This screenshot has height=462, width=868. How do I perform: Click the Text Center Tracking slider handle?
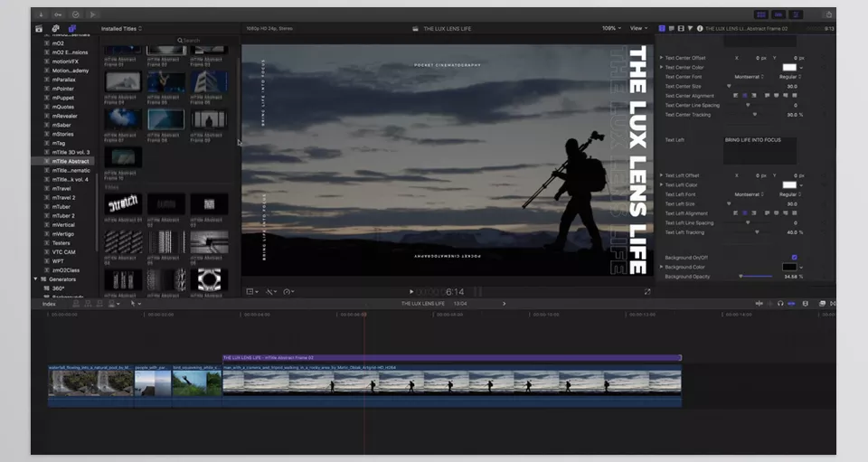click(x=754, y=115)
